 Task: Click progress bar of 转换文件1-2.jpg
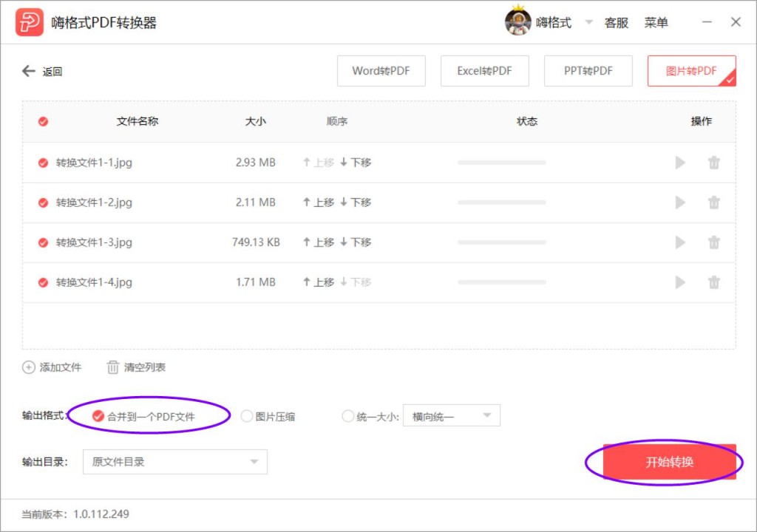click(502, 202)
